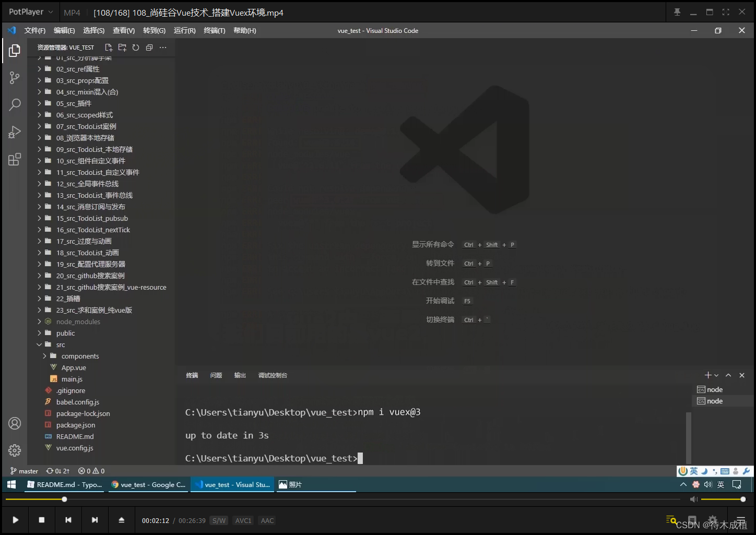Open terminal launch profile dropdown arrow

[716, 375]
